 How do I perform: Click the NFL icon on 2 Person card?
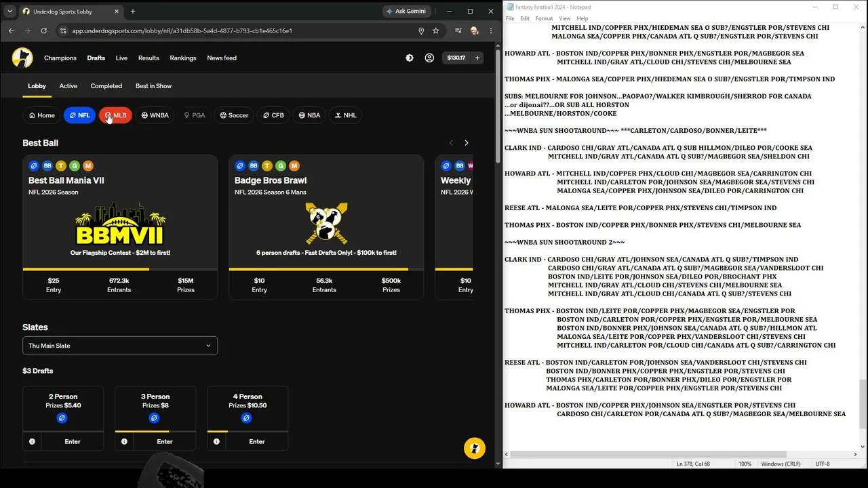tap(62, 418)
